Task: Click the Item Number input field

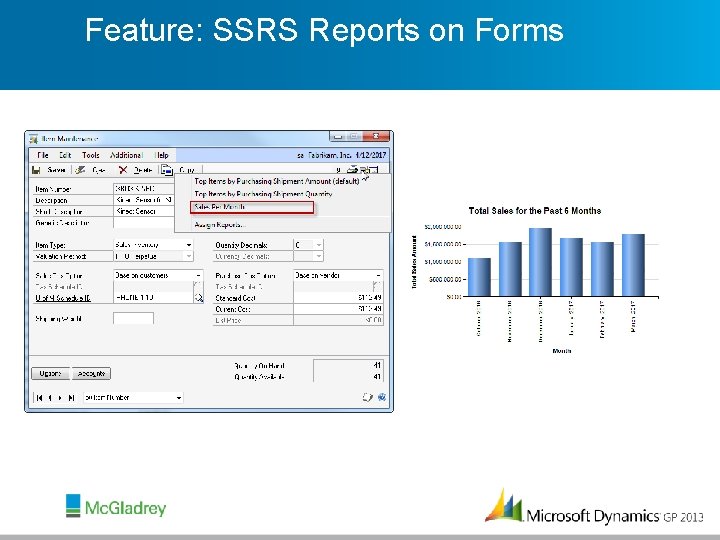Action: coord(144,188)
